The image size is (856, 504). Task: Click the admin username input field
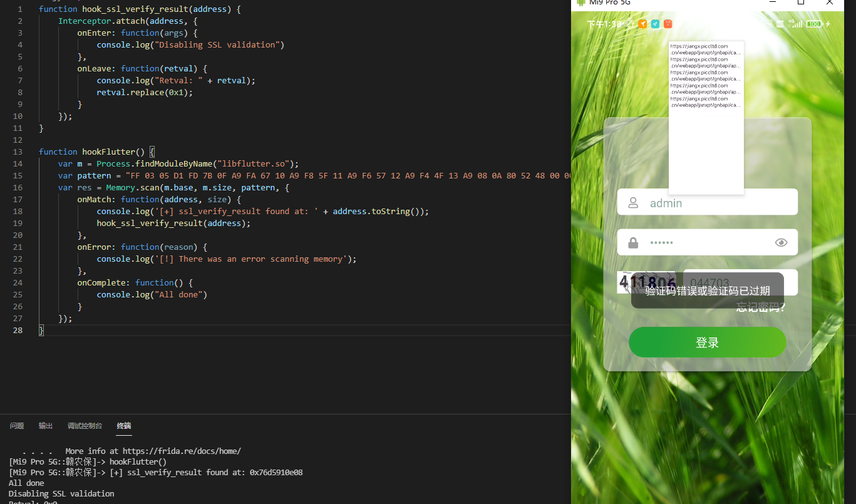point(707,202)
